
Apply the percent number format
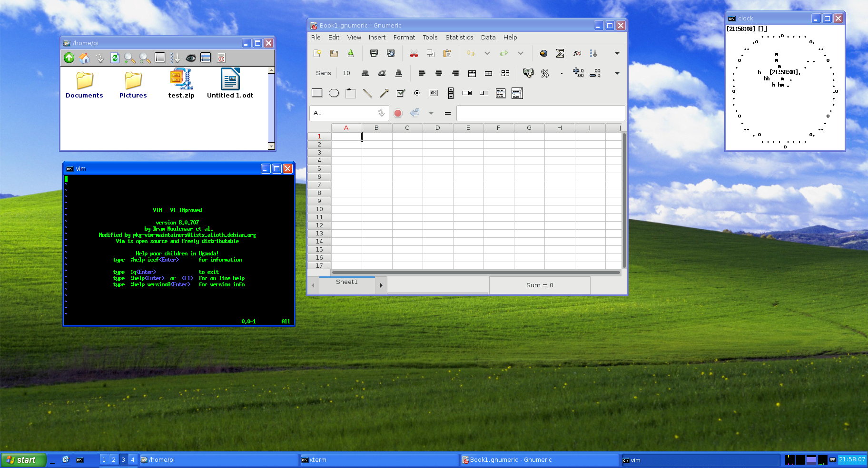click(x=545, y=73)
